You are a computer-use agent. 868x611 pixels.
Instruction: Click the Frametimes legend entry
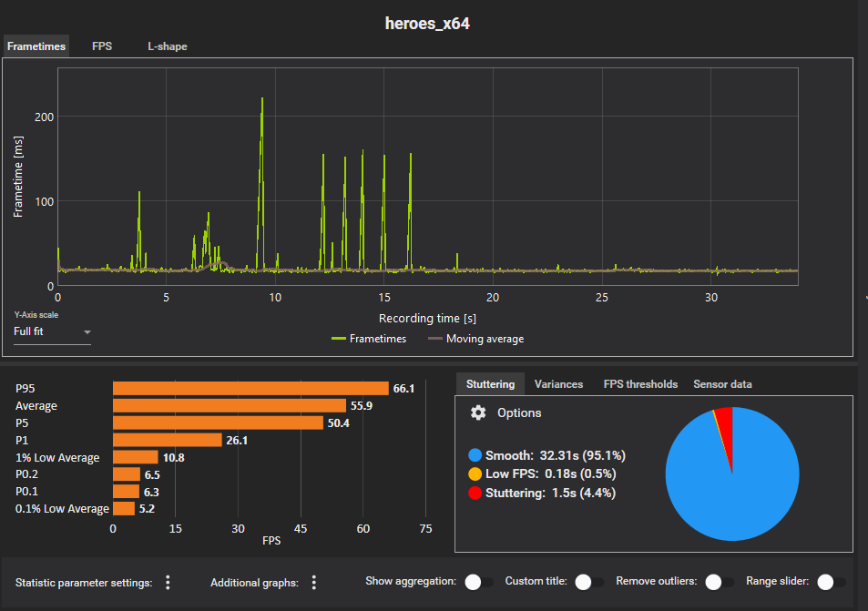pos(369,339)
